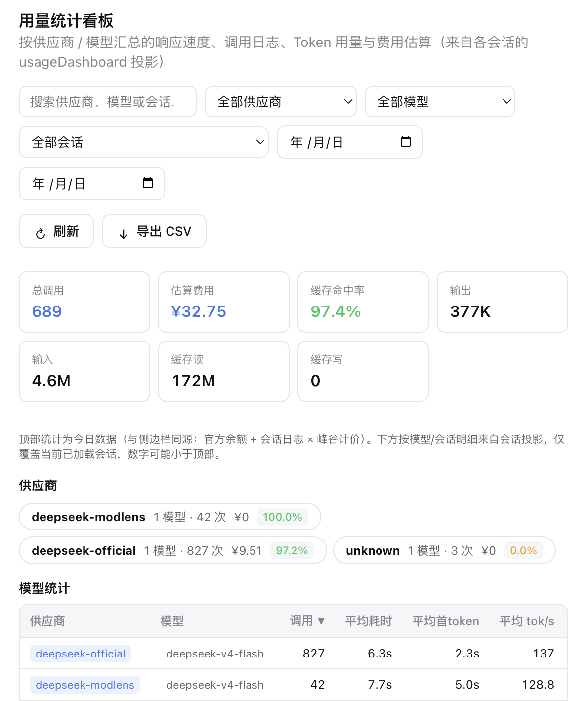Click the 模型统计 section heading
Image resolution: width=588 pixels, height=701 pixels.
point(44,588)
